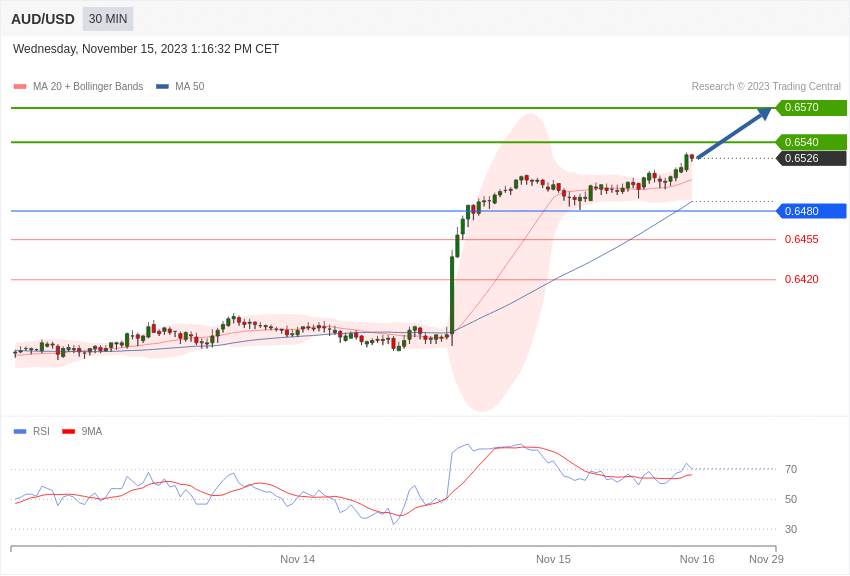Select the 9MA legend label
Viewport: 850px width, 576px height.
tap(92, 431)
